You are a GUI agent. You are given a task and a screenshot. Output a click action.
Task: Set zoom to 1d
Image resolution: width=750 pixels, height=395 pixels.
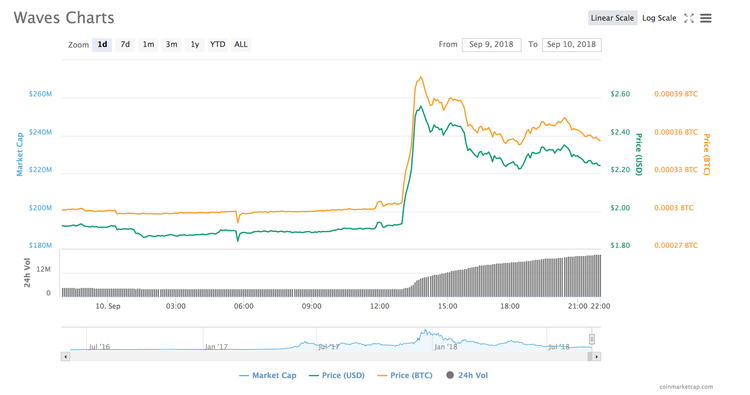pos(102,44)
